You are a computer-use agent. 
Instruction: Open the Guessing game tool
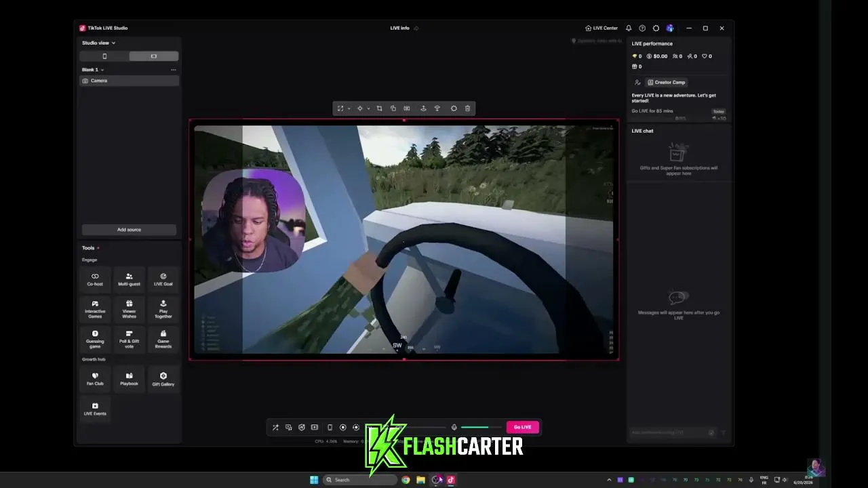click(95, 340)
